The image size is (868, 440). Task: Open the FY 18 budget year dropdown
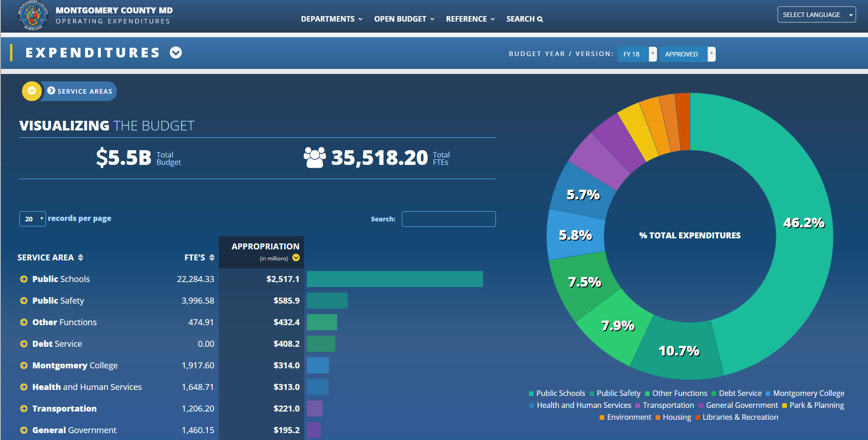637,54
